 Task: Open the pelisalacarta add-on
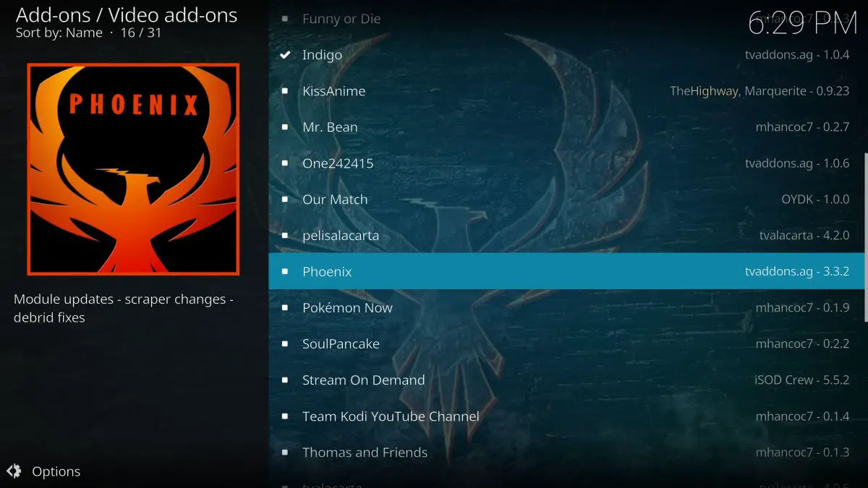[566, 235]
